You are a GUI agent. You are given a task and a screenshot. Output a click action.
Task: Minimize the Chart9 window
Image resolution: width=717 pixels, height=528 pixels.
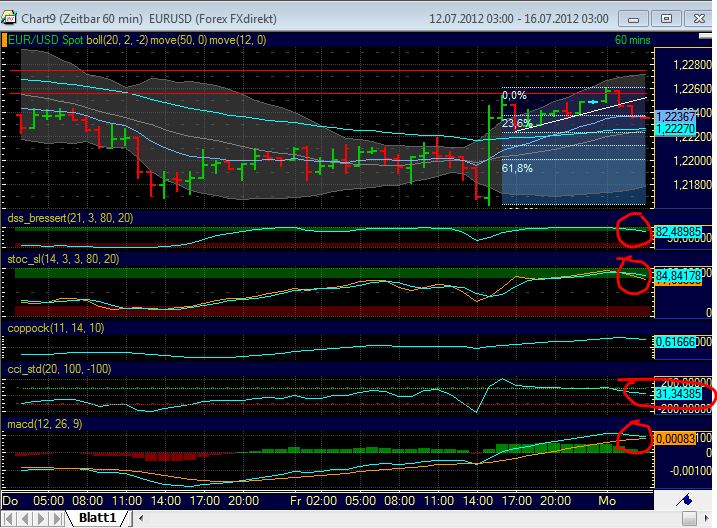click(633, 19)
